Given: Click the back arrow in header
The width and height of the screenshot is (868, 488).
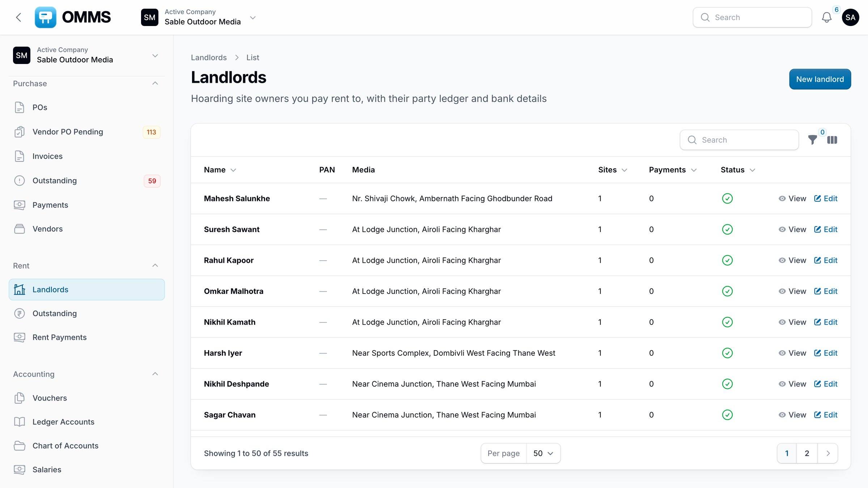Looking at the screenshot, I should [x=18, y=17].
